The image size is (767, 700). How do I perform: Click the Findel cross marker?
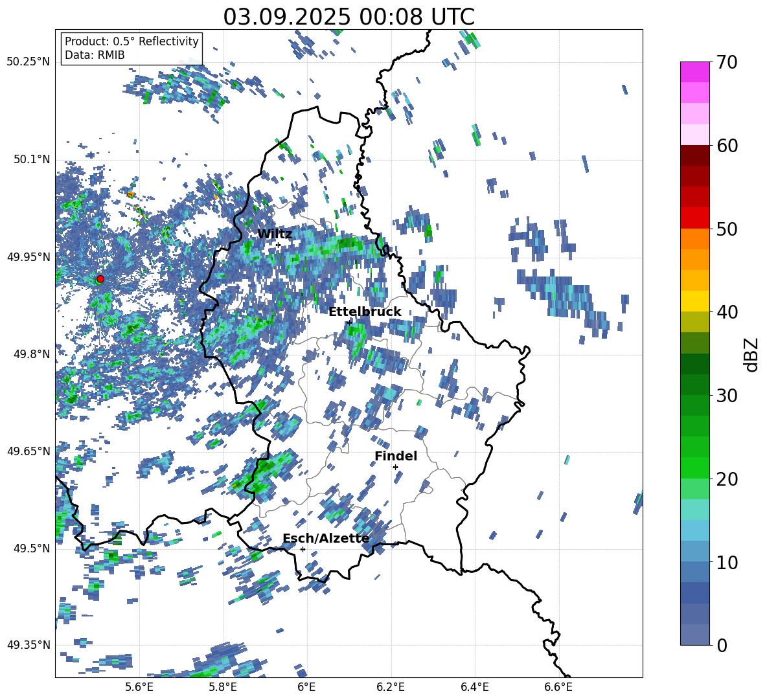pyautogui.click(x=395, y=468)
